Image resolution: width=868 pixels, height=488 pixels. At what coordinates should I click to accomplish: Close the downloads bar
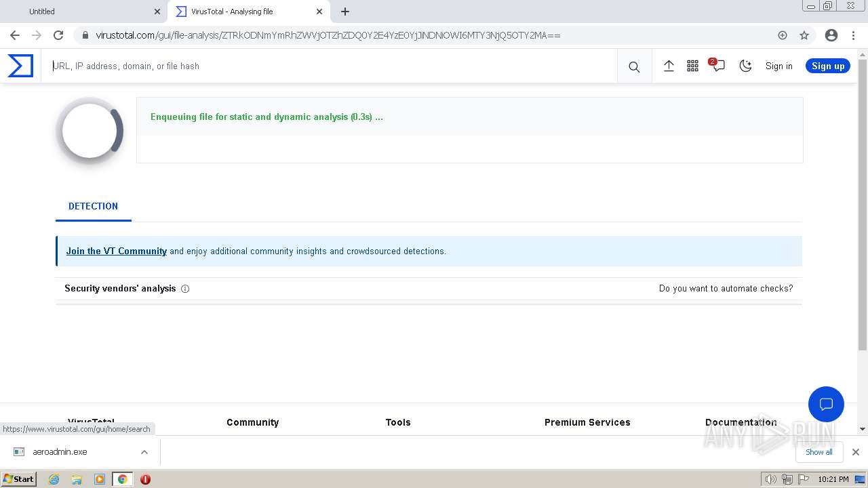click(x=856, y=452)
